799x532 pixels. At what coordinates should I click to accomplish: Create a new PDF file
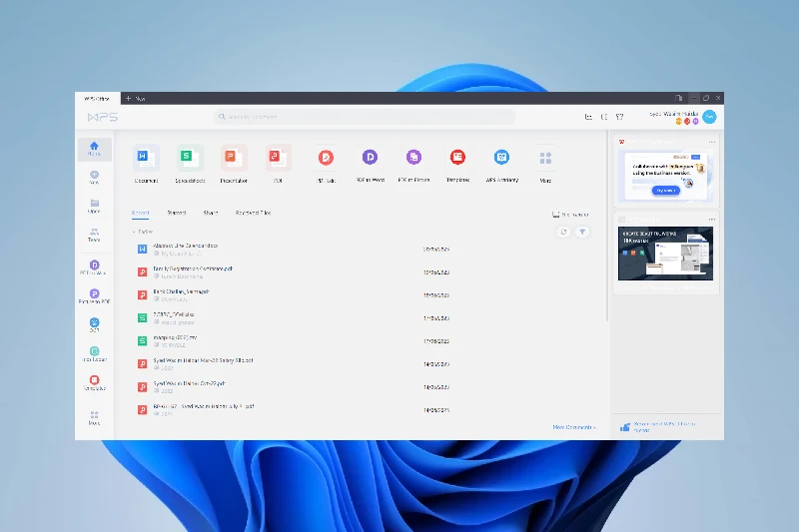[278, 164]
